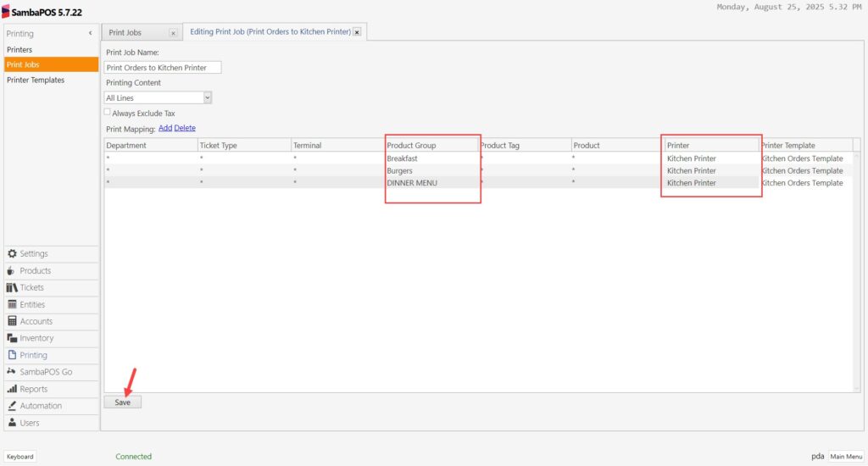
Task: Click the Tickets books icon
Action: tap(12, 287)
